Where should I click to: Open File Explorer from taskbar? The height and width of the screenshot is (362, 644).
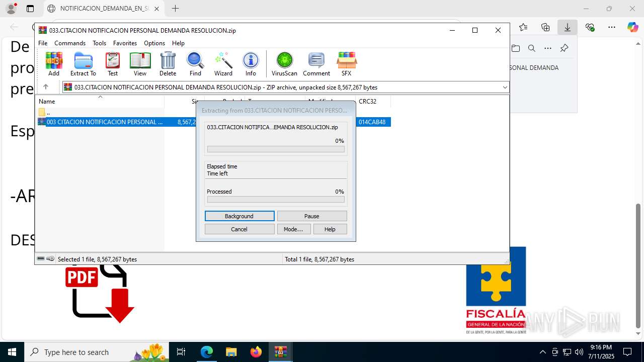[x=231, y=352]
